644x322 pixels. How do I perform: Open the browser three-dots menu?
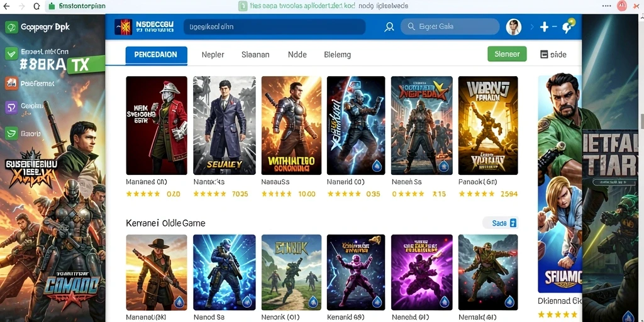coord(607,6)
